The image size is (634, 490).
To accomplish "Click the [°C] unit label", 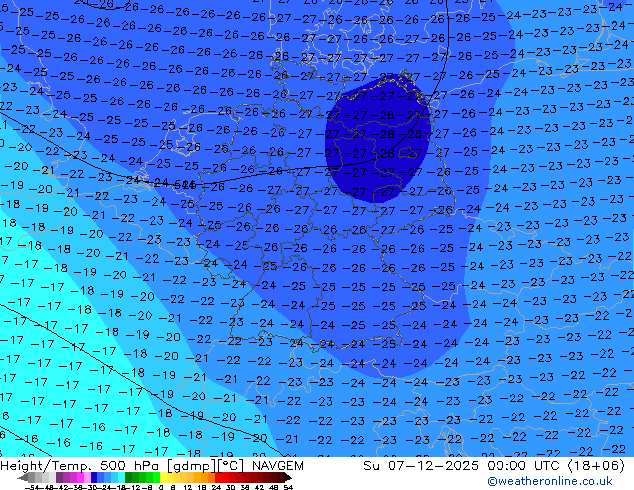I will click(231, 466).
